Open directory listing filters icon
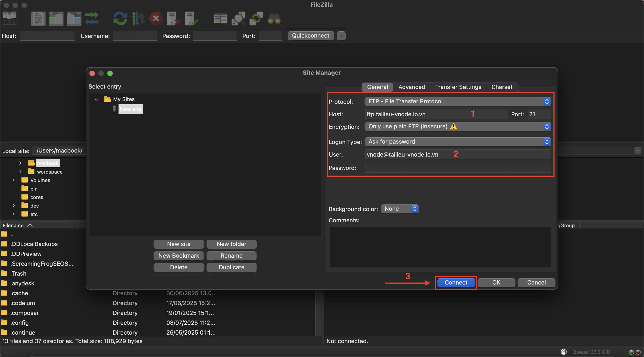The image size is (644, 357). coord(220,19)
